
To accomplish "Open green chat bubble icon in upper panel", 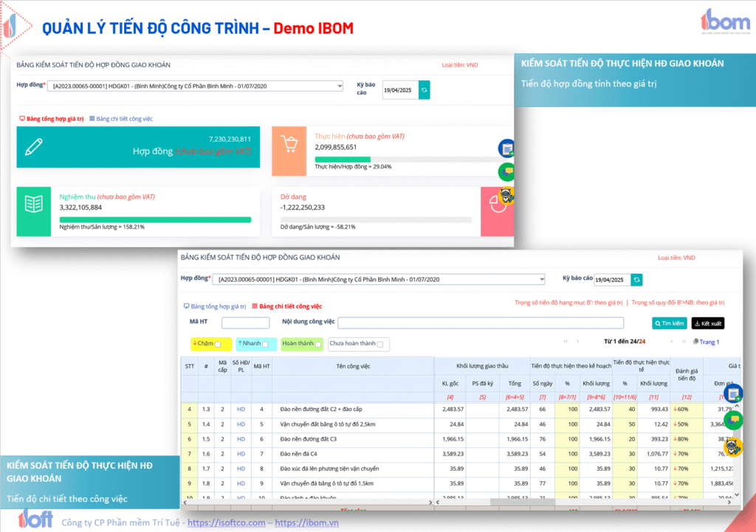I will click(x=506, y=173).
